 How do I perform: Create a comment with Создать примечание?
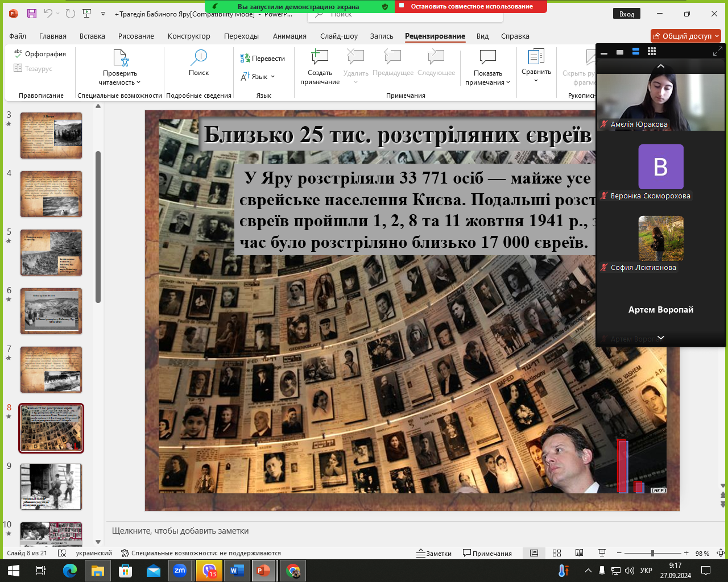click(320, 66)
